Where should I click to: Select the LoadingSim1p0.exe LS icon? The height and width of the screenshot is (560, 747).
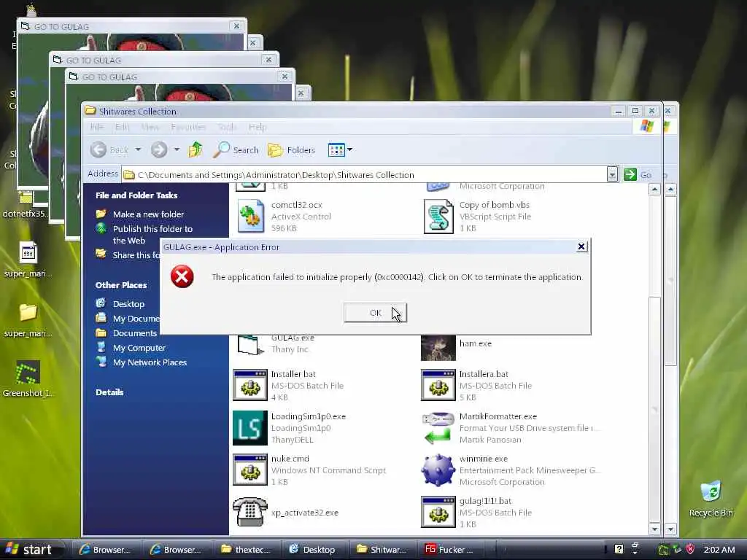249,427
